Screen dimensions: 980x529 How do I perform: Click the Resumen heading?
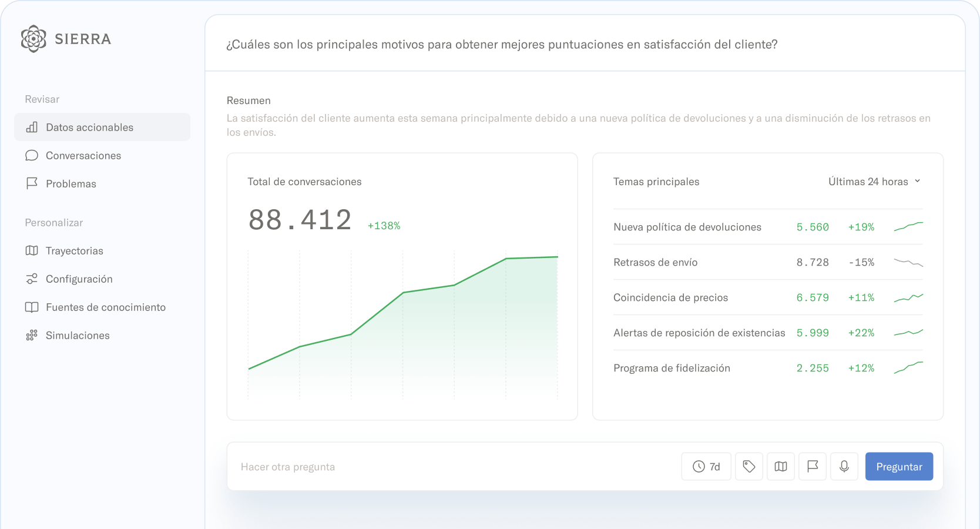249,101
